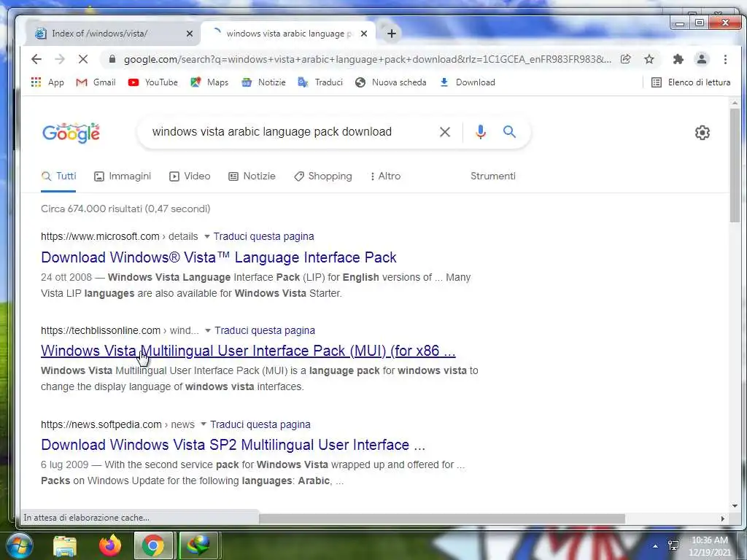This screenshot has height=560, width=747.
Task: Click the horizontal scrollbar thumb
Action: pyautogui.click(x=441, y=518)
